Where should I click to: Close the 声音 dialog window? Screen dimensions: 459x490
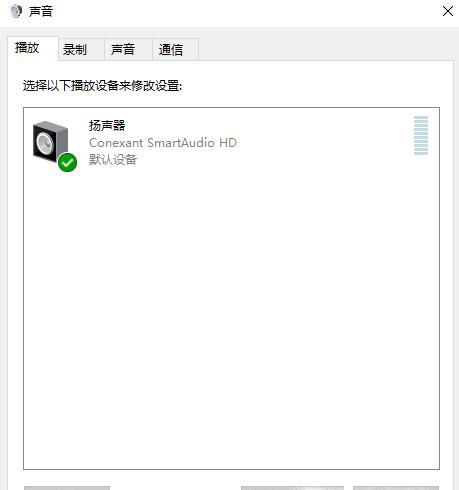click(x=448, y=11)
